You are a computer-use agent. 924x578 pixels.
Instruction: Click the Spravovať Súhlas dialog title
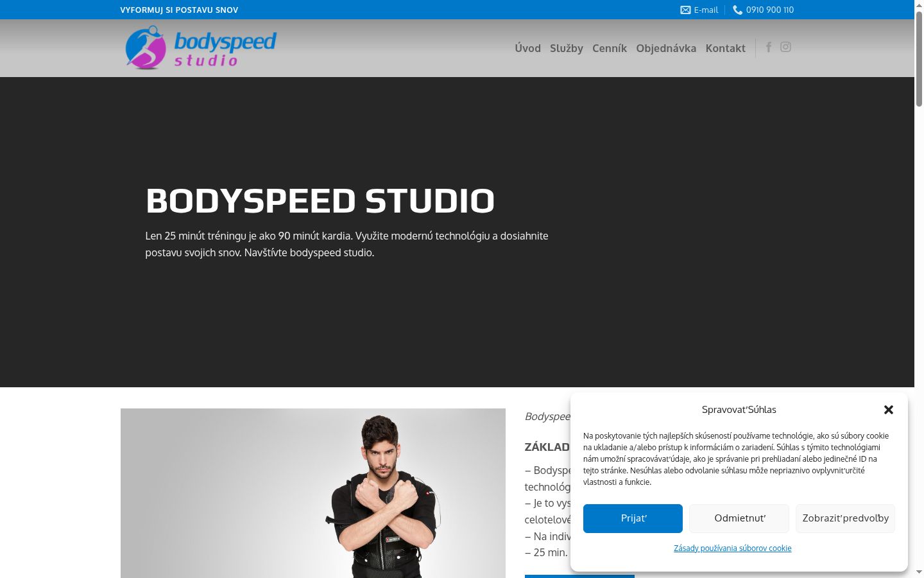[739, 410]
